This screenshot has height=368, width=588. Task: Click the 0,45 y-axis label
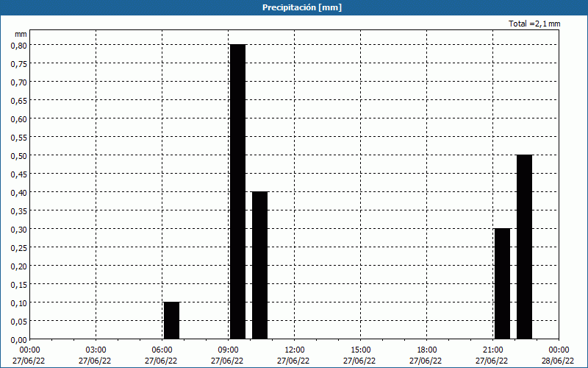(x=19, y=174)
